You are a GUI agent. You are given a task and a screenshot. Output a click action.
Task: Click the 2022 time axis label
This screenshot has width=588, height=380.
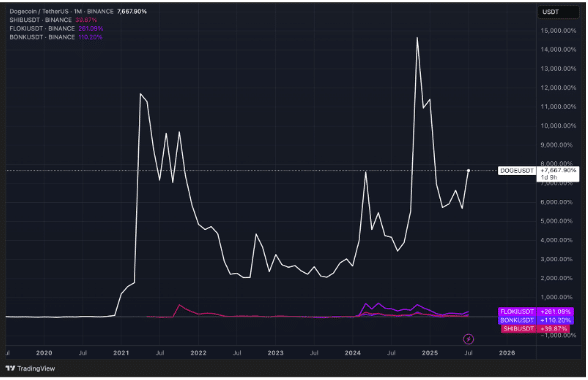coord(198,353)
